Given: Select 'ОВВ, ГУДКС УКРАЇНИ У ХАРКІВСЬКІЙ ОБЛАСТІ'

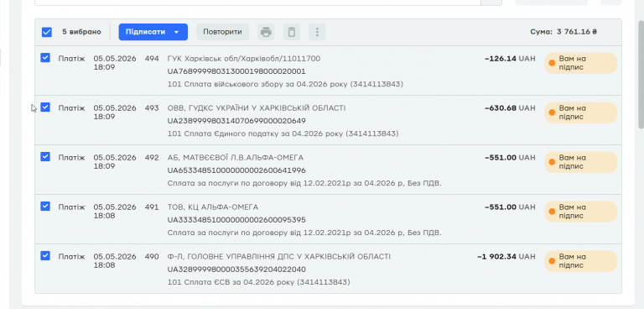Looking at the screenshot, I should point(257,107).
